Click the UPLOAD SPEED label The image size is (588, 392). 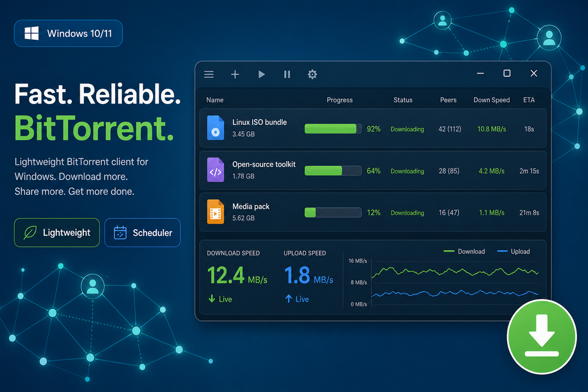point(305,253)
